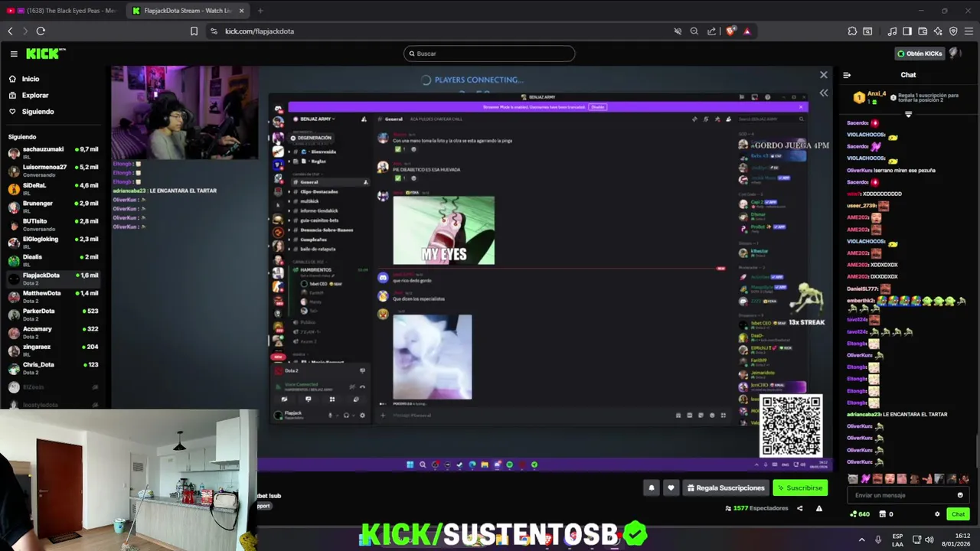Viewport: 980px width, 551px height.
Task: Open site settings icon in address bar
Action: (214, 31)
